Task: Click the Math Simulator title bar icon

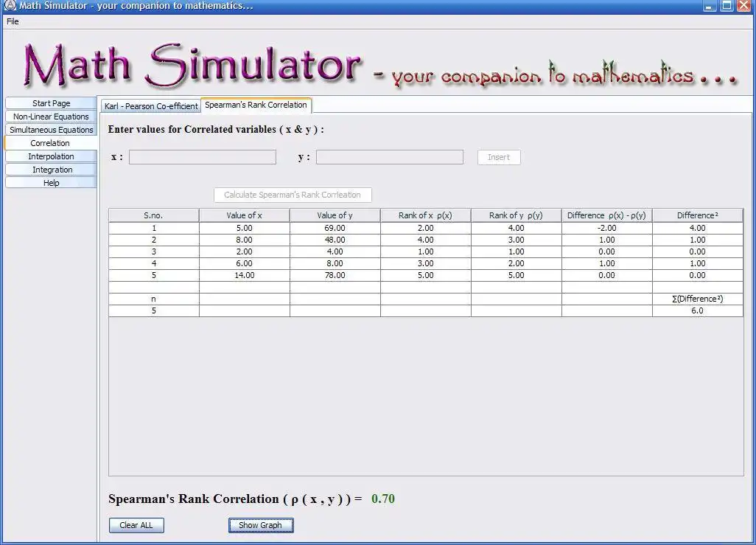Action: tap(10, 6)
